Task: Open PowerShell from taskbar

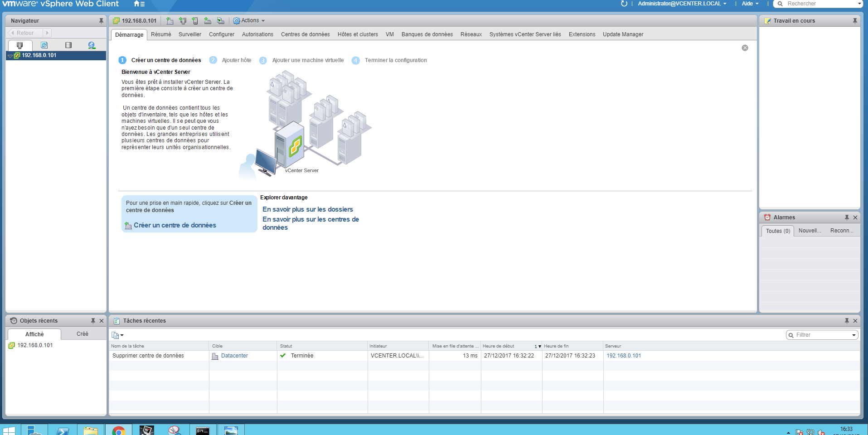Action: point(63,430)
